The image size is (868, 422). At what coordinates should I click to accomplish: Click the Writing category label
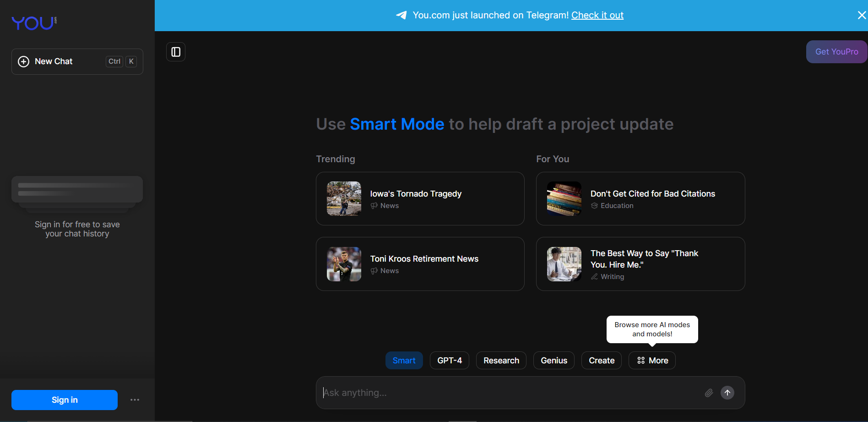point(608,277)
